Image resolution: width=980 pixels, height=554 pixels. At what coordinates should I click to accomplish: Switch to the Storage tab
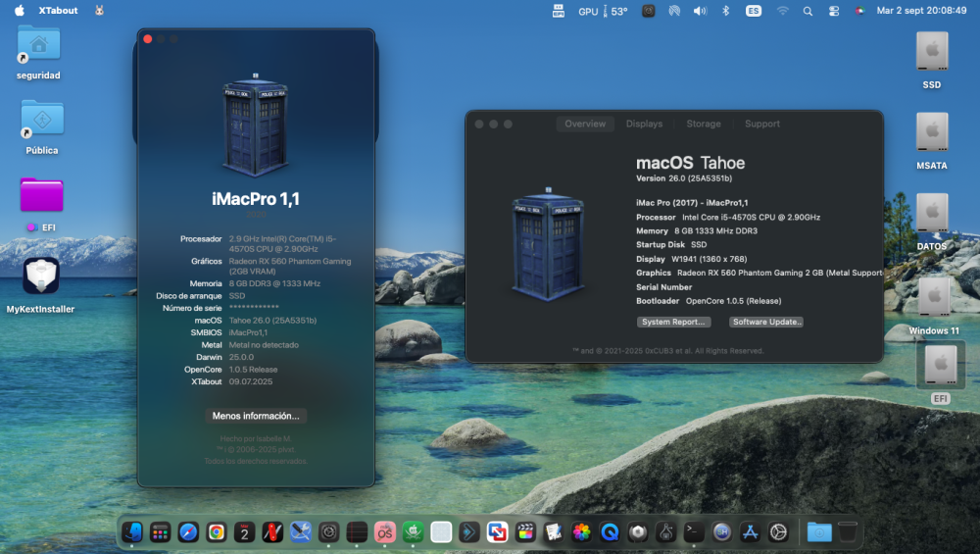tap(703, 124)
